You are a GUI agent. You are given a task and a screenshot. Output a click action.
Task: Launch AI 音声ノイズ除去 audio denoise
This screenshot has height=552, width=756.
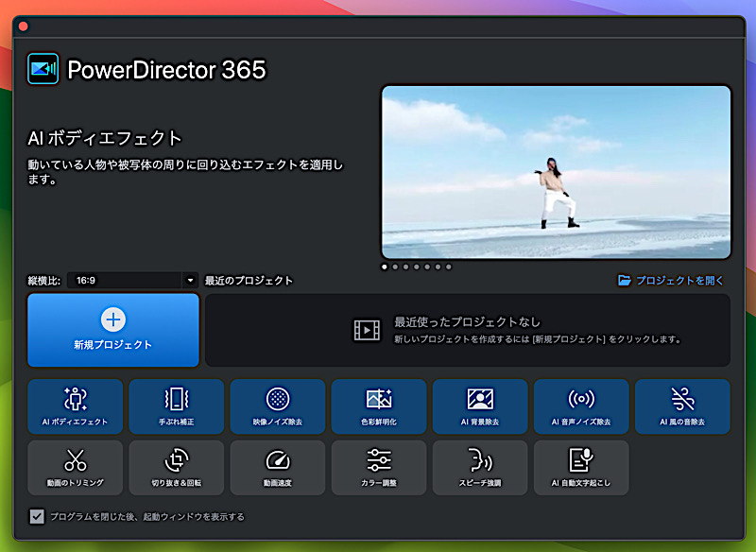click(x=580, y=406)
